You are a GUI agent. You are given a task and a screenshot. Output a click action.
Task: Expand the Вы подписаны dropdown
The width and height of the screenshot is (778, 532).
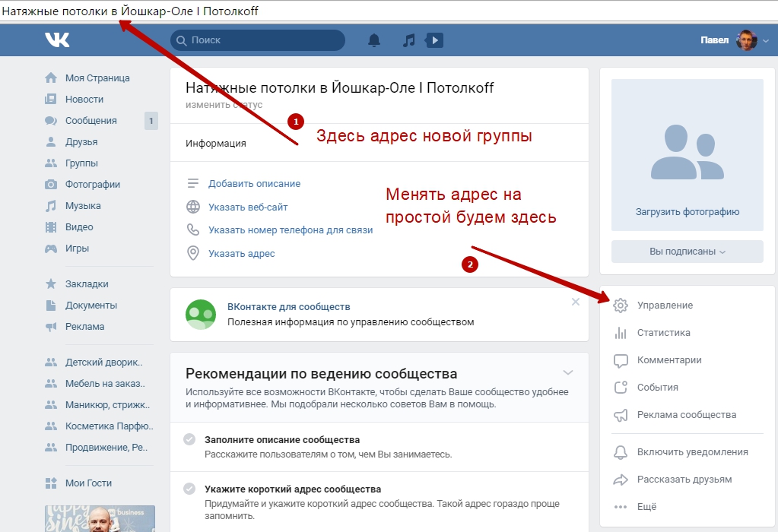pyautogui.click(x=687, y=252)
